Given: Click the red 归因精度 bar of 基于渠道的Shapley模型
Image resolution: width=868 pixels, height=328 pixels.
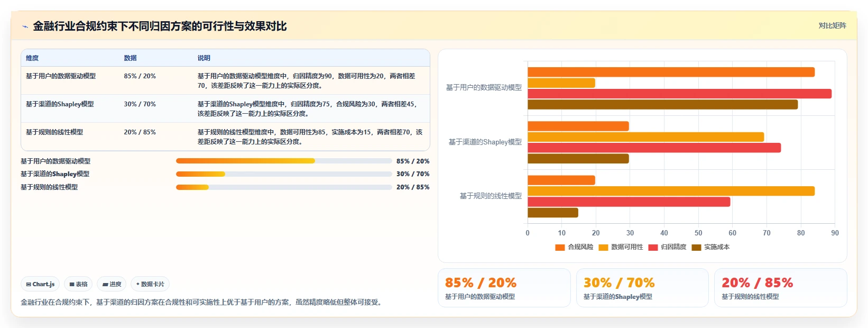Looking at the screenshot, I should 654,148.
